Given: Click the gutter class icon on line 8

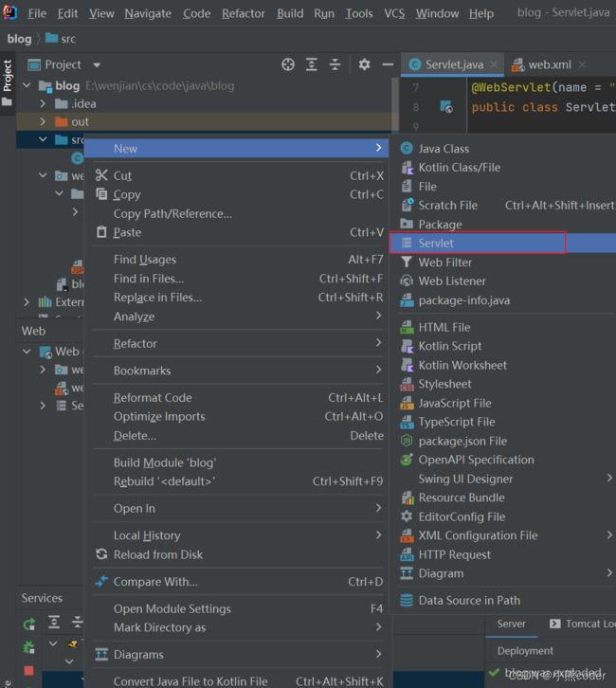Looking at the screenshot, I should [446, 107].
